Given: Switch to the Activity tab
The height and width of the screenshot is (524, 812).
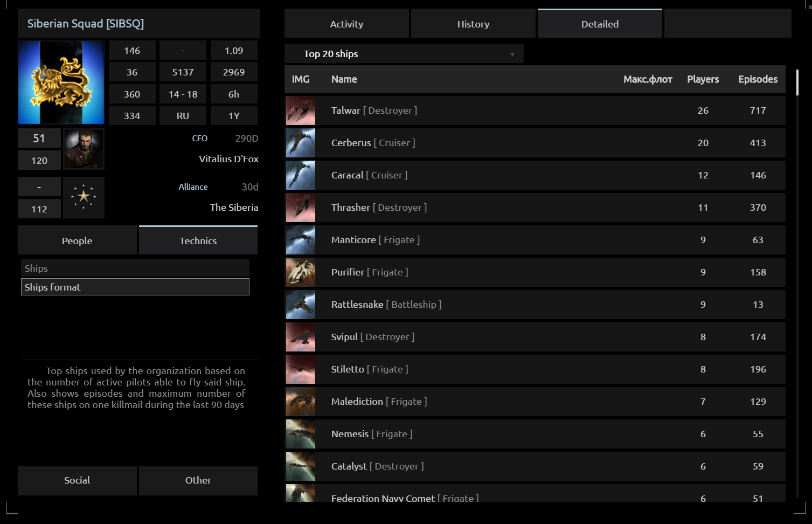Looking at the screenshot, I should click(346, 24).
